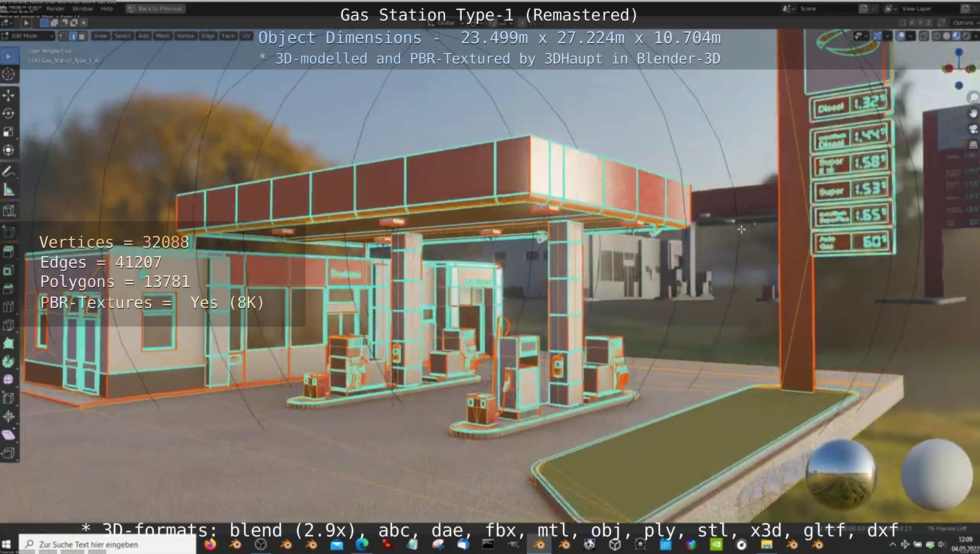
Task: Select the Measure tool
Action: [8, 190]
